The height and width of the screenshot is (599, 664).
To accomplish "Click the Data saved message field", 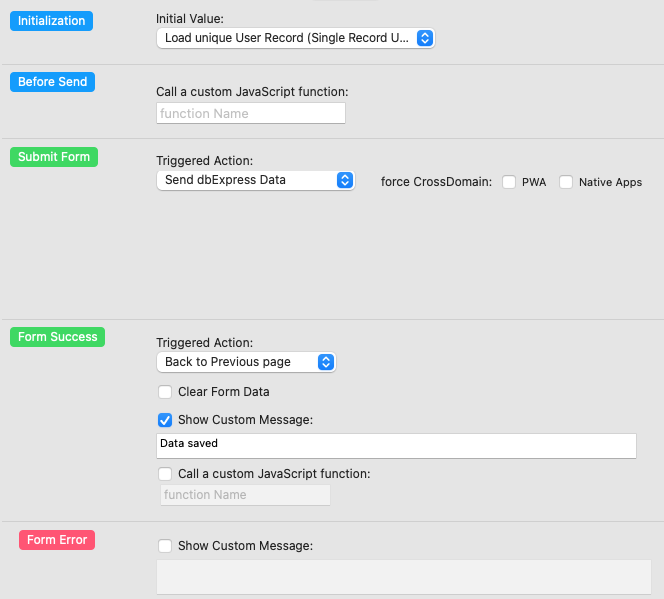I will (x=396, y=445).
